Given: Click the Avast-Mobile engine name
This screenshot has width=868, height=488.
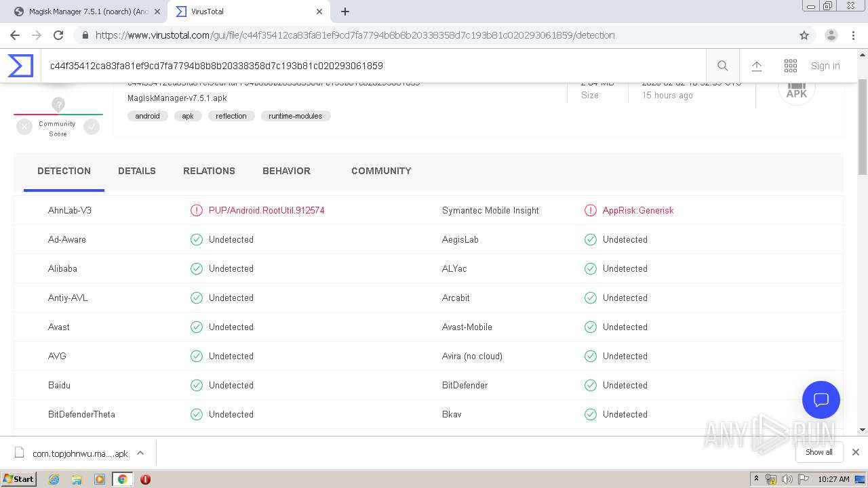Looking at the screenshot, I should (x=467, y=327).
